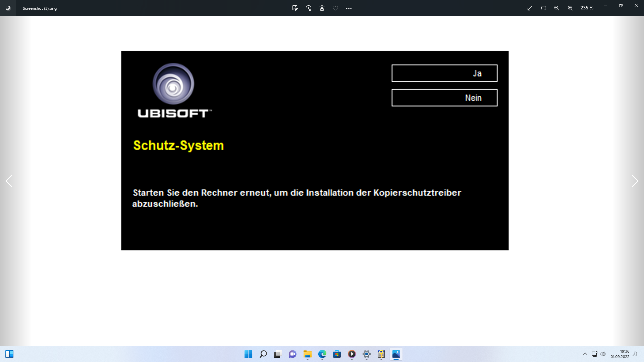The image size is (644, 362).
Task: Open the Windows Start menu
Action: tap(248, 354)
